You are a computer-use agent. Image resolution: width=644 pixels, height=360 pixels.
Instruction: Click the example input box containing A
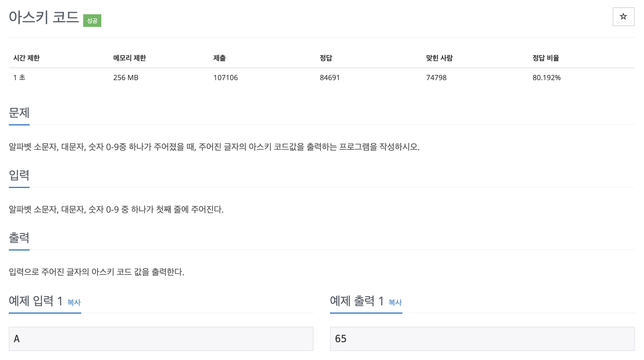point(161,339)
